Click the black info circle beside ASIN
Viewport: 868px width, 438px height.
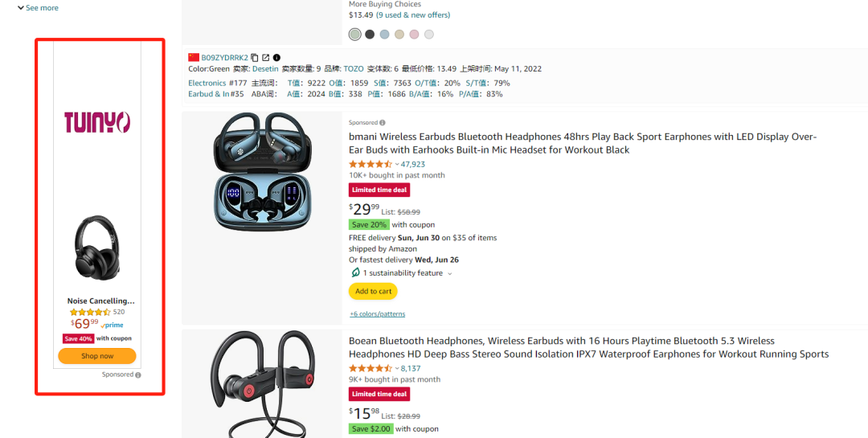point(277,58)
